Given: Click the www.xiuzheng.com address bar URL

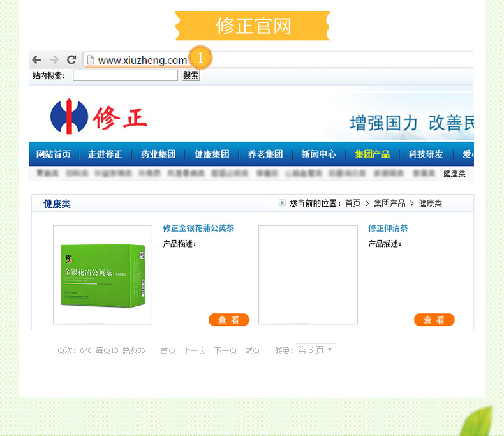Looking at the screenshot, I should 142,60.
